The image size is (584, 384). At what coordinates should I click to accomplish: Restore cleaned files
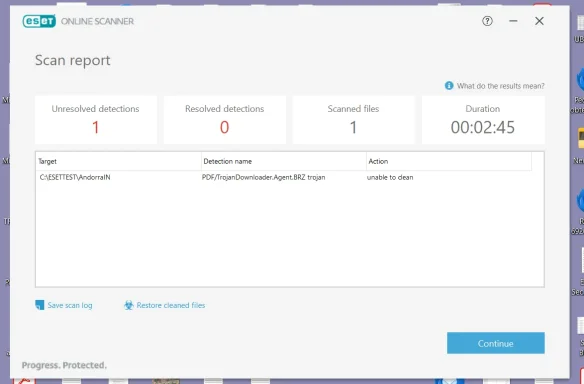171,305
